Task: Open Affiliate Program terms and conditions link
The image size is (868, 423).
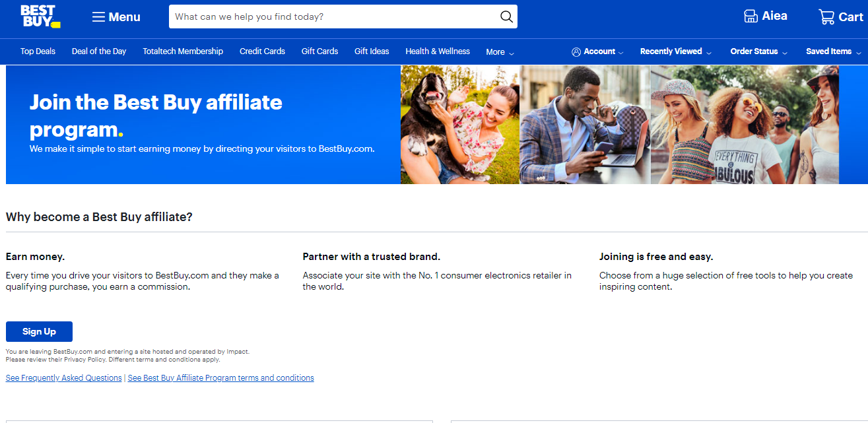Action: [221, 378]
